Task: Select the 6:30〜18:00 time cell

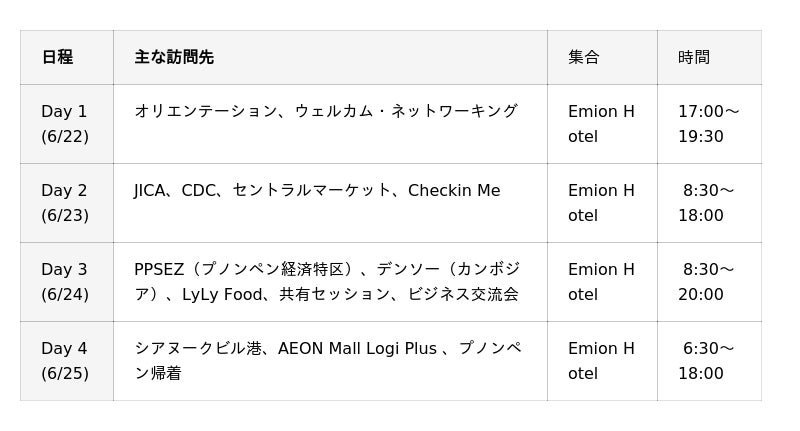Action: [708, 361]
